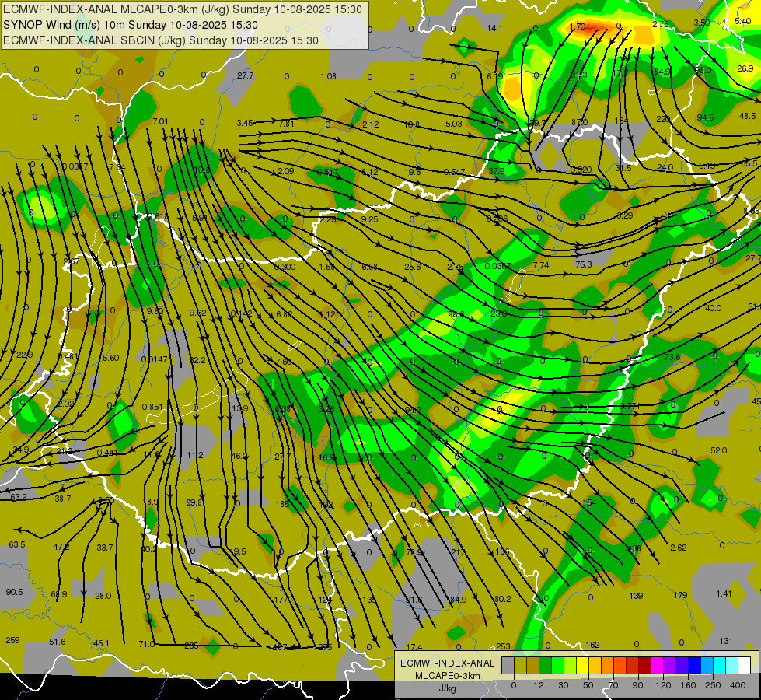
Task: Click the map value 17.4
Action: pyautogui.click(x=414, y=647)
